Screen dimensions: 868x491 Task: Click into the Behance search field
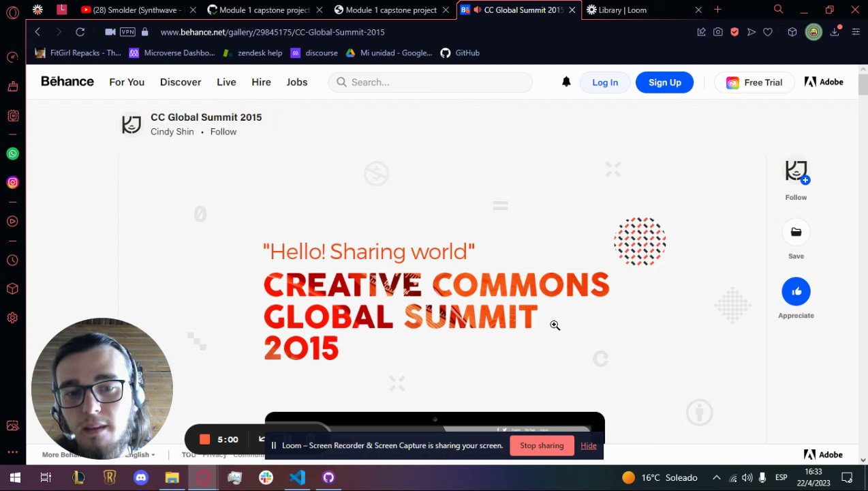click(431, 83)
